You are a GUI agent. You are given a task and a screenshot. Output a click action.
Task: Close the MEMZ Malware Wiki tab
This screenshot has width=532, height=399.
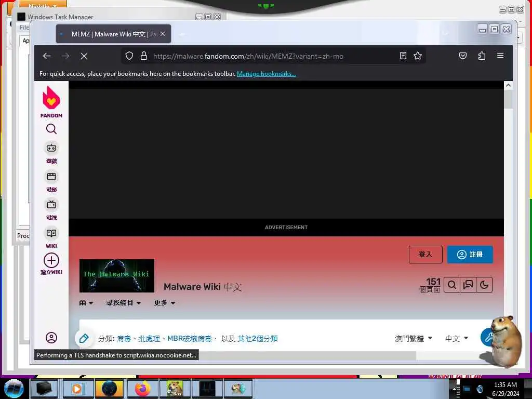coord(163,34)
